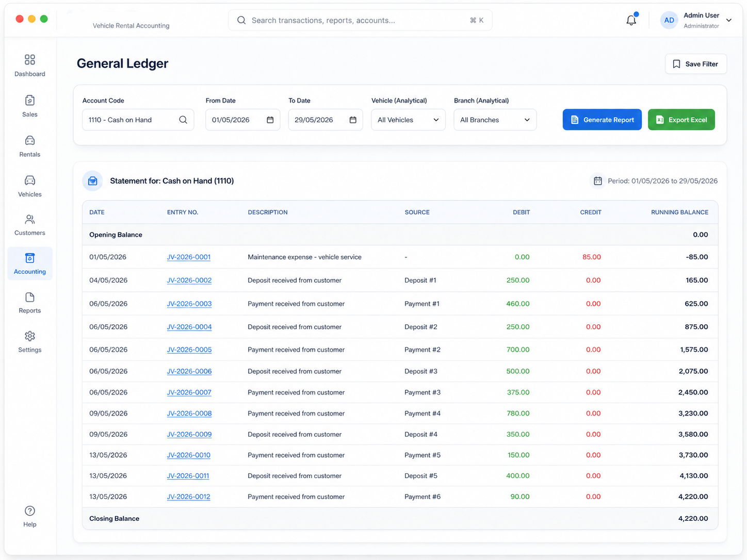Click the Account Code lookup magnifier

click(183, 120)
